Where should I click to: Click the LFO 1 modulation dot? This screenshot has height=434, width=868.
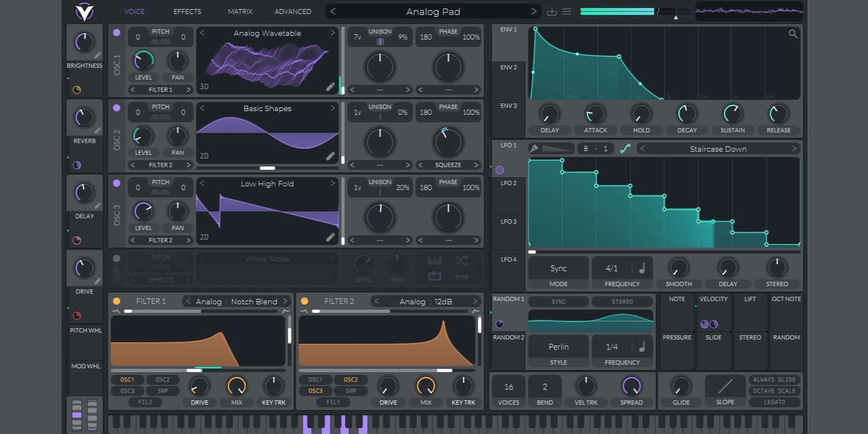[500, 170]
